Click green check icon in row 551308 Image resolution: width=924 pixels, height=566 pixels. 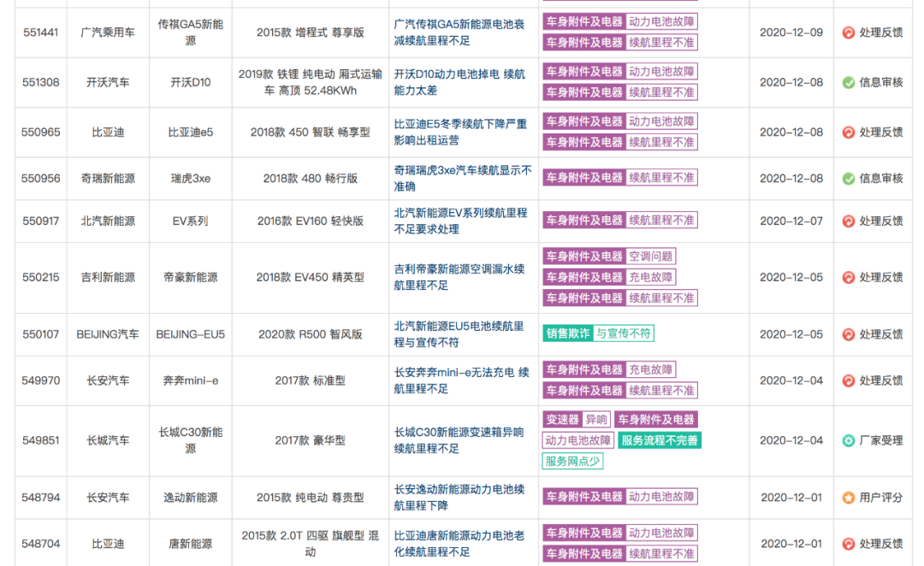coord(848,83)
